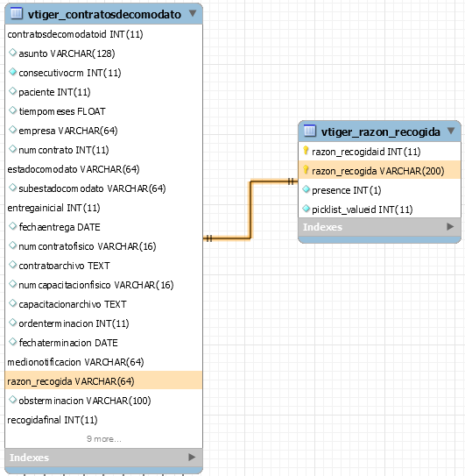Show the 9 more columns
The height and width of the screenshot is (476, 465).
click(x=103, y=439)
